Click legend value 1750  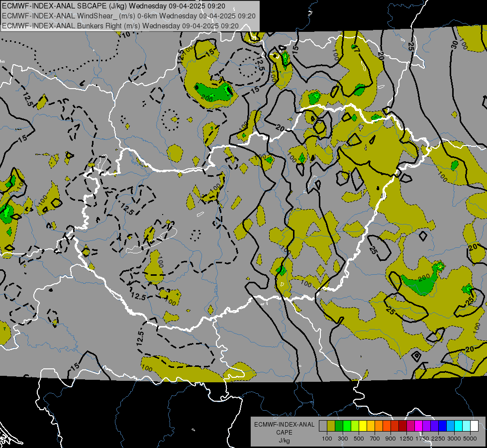422,439
